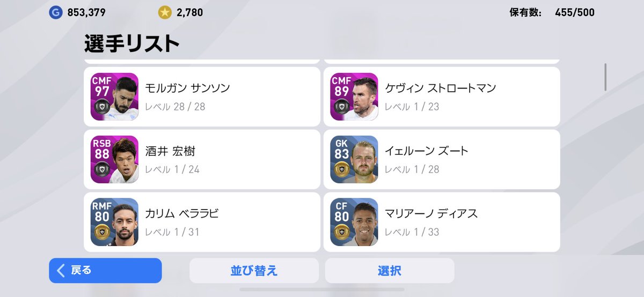Image resolution: width=644 pixels, height=297 pixels.
Task: Tap the back chevron arrow icon
Action: click(x=61, y=270)
